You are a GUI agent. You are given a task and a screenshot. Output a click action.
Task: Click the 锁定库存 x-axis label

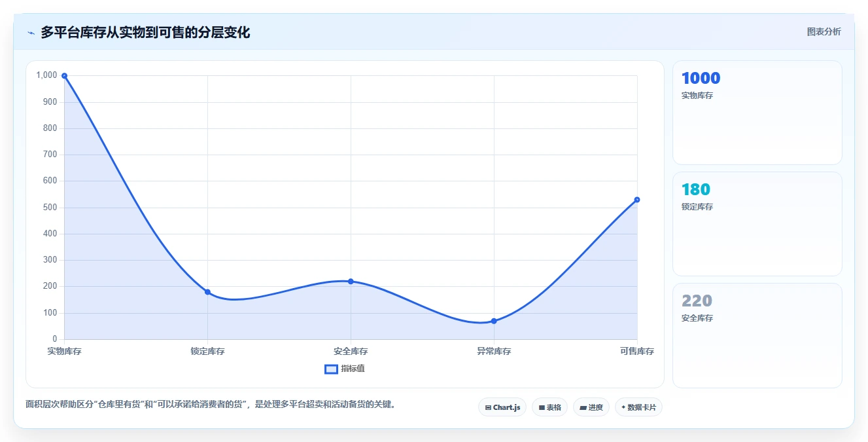[x=207, y=352]
